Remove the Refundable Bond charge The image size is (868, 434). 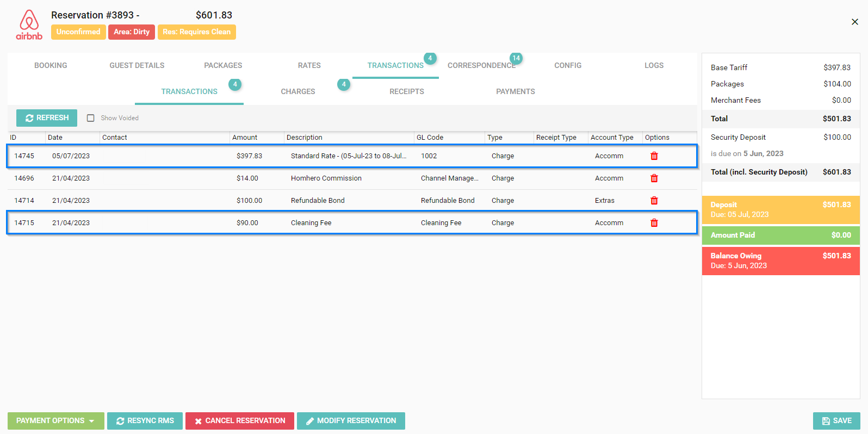(654, 201)
